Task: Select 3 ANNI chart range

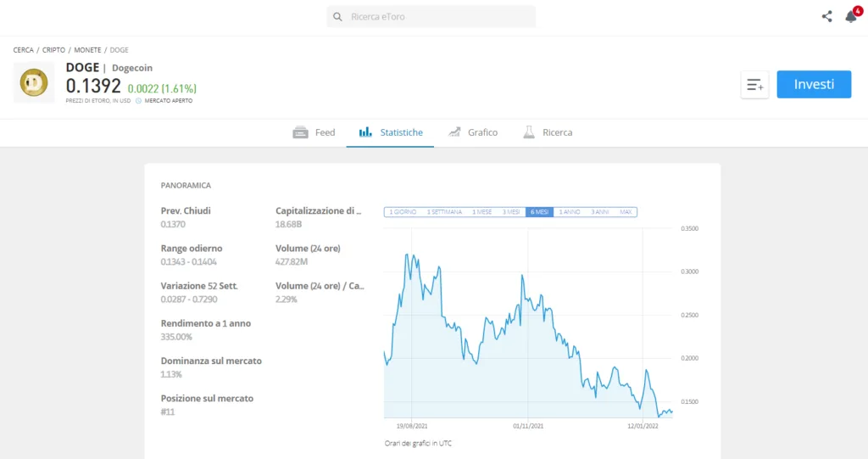Action: [x=599, y=212]
